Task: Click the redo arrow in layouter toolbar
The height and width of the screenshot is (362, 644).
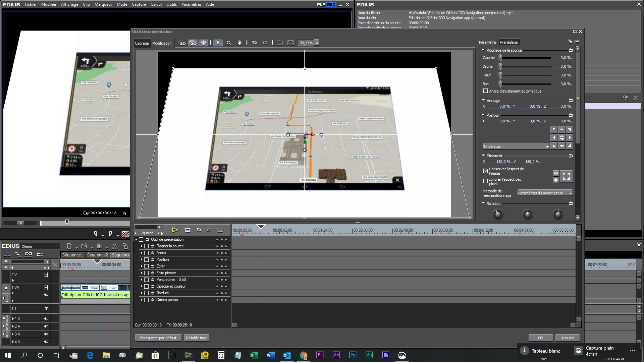Action: point(265,43)
